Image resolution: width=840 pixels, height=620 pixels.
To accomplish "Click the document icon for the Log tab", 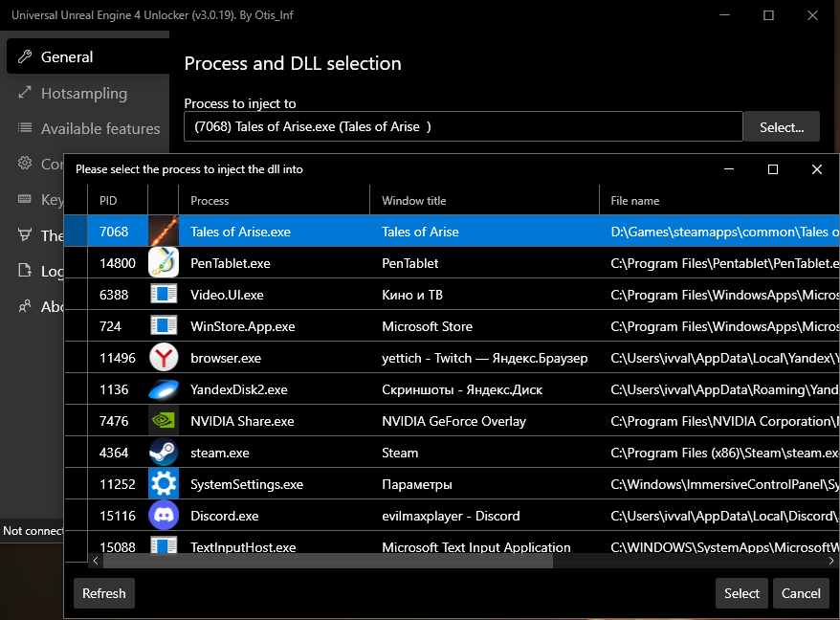I will click(25, 270).
